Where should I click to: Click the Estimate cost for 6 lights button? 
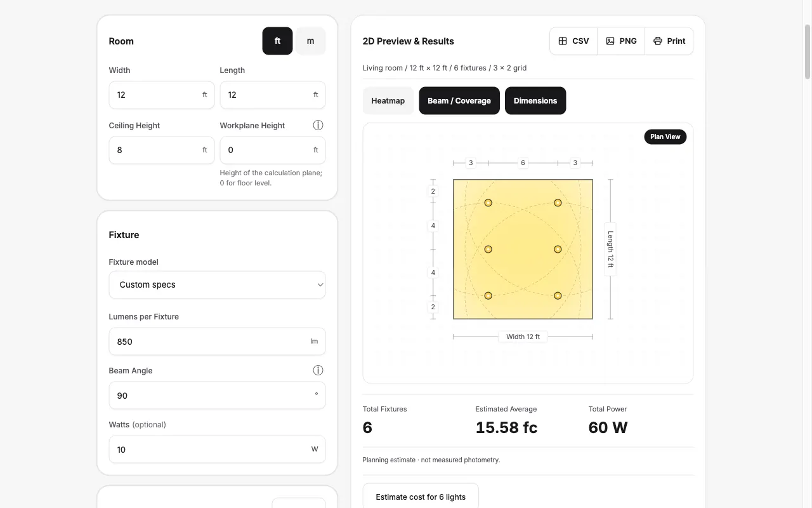(x=421, y=497)
